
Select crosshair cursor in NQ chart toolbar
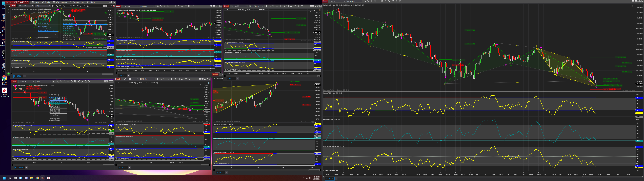[x=379, y=1]
